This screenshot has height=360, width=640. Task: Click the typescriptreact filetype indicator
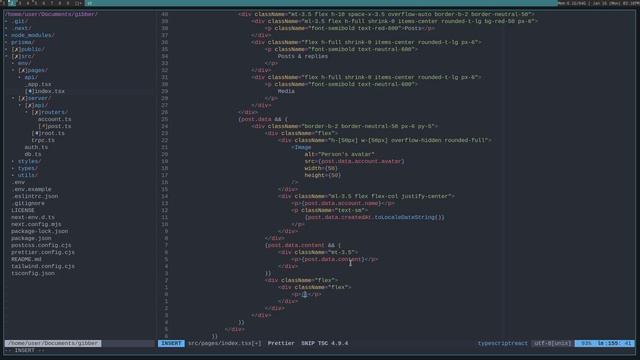[502, 343]
